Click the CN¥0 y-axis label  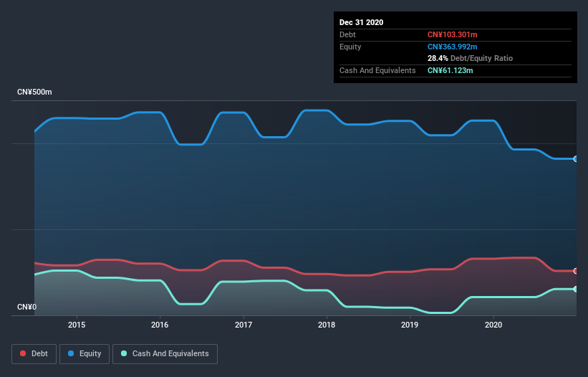pyautogui.click(x=26, y=307)
